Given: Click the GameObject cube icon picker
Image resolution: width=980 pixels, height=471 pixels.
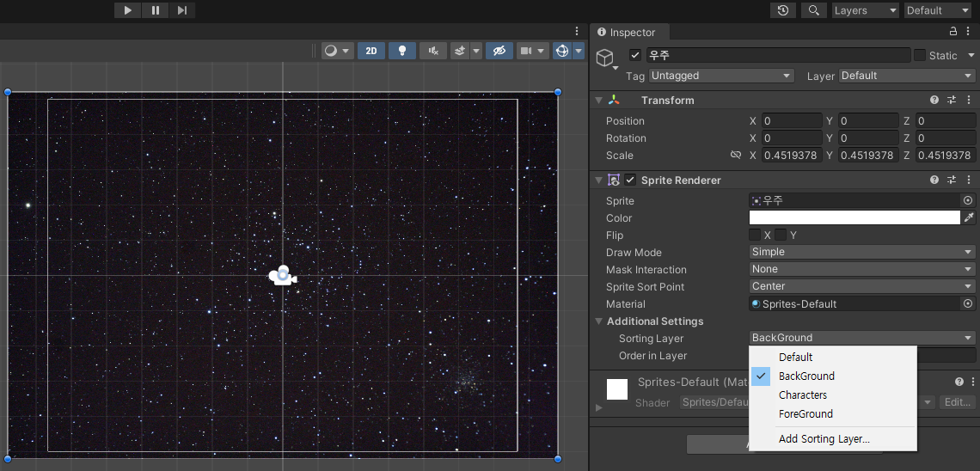Looking at the screenshot, I should (x=606, y=58).
